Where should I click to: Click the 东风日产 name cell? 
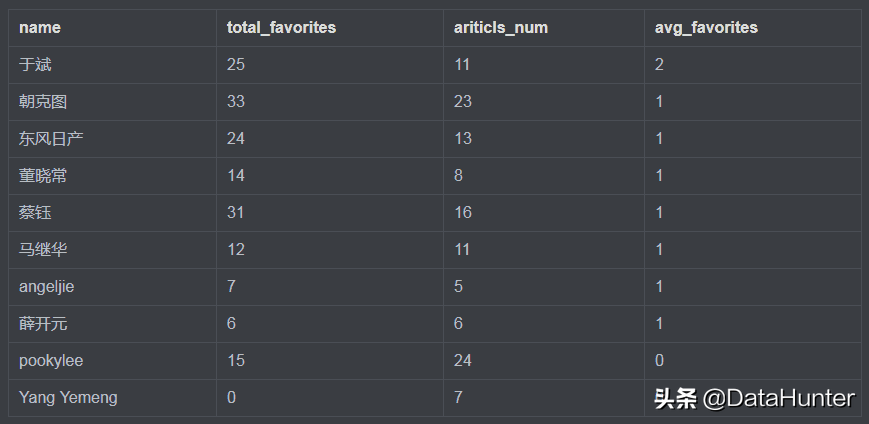pos(51,139)
